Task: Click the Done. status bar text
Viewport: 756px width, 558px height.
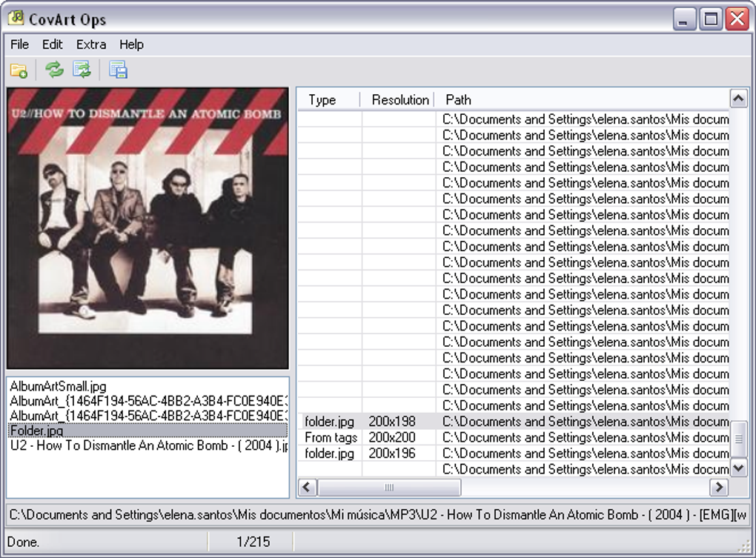Action: coord(23,542)
